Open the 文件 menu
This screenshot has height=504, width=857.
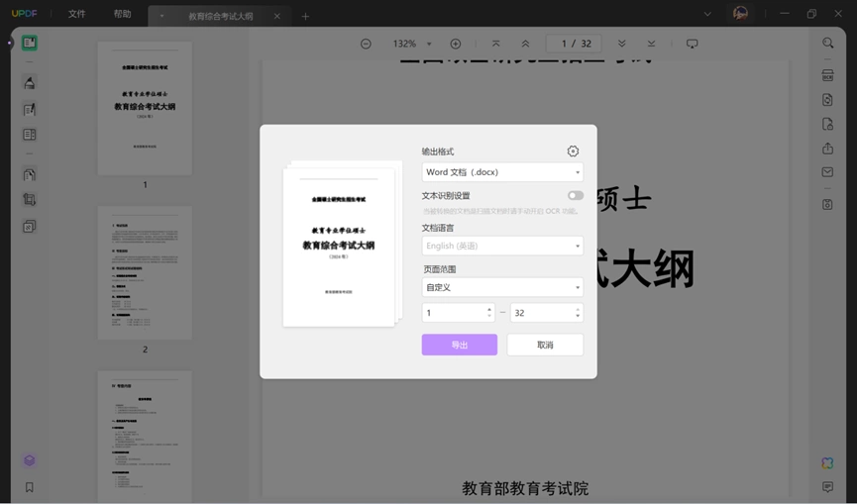tap(76, 14)
